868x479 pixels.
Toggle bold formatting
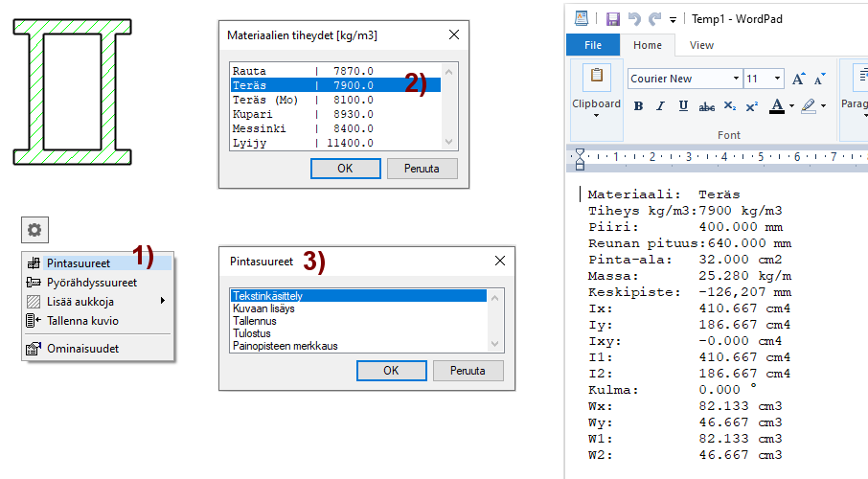tap(638, 106)
